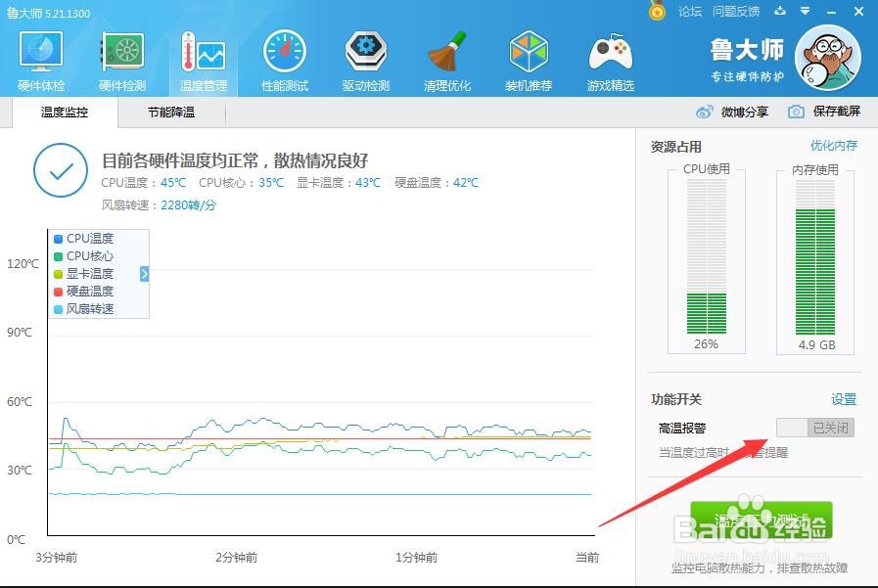Click the CPU使用 usage bar
This screenshot has height=588, width=878.
point(707,256)
